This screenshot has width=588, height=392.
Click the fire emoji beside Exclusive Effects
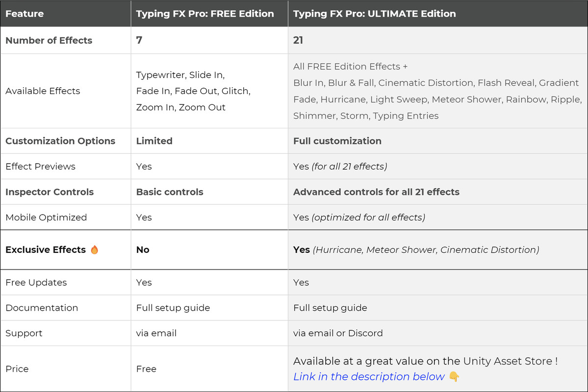click(x=95, y=249)
